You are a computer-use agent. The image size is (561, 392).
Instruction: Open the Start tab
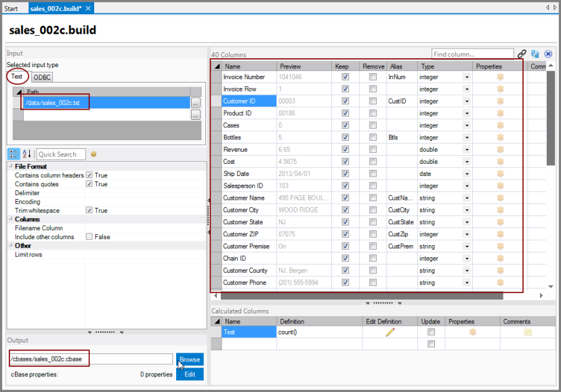click(12, 5)
